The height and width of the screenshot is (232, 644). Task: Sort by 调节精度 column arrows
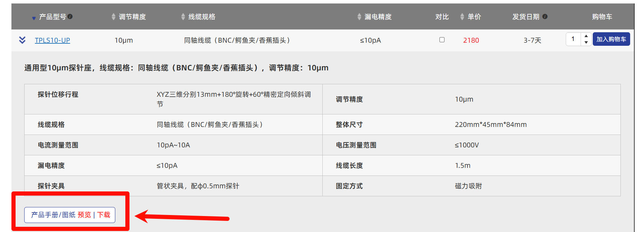114,17
